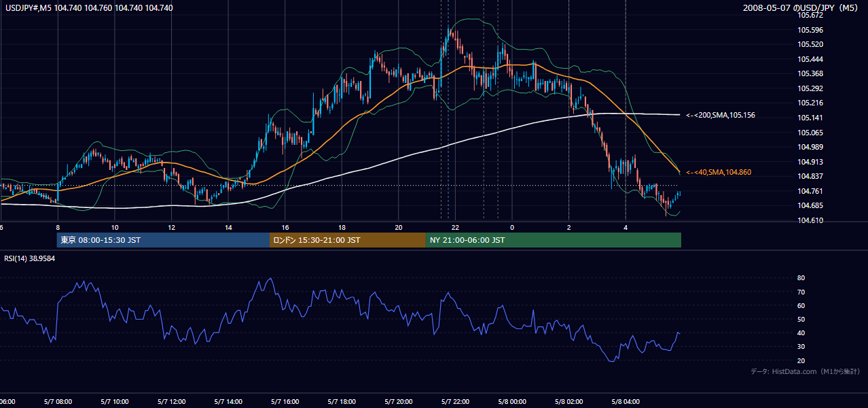Click price axis value 104.761
868x408 pixels.
(x=810, y=191)
